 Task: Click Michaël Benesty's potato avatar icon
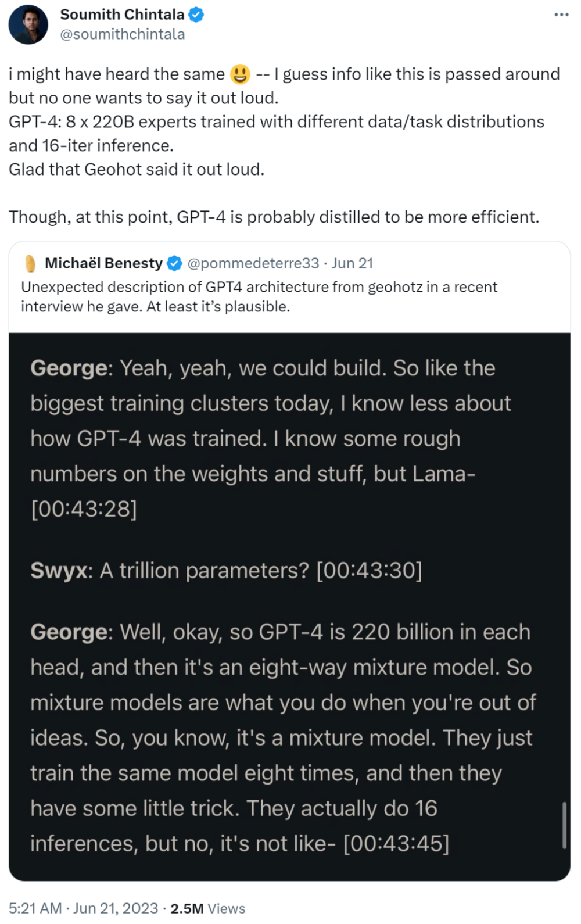tap(30, 263)
